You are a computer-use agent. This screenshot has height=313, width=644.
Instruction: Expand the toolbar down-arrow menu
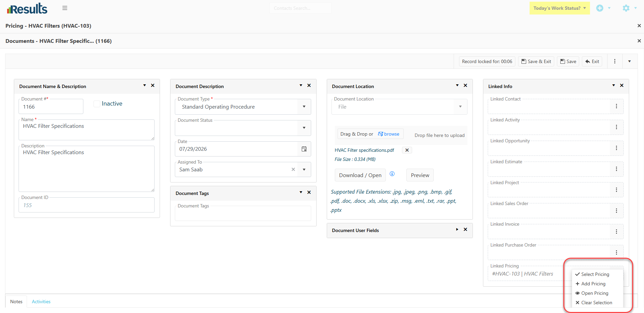629,61
